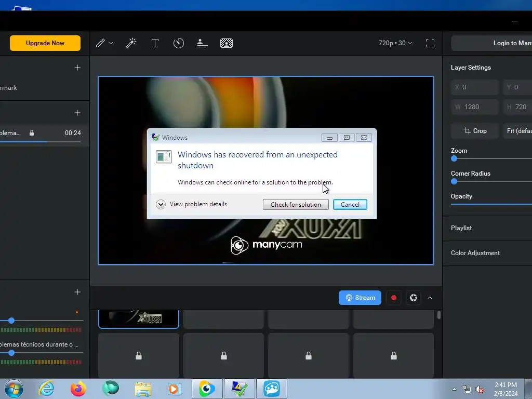Click the muted speaker tray icon
Viewport: 532px width, 399px height.
(x=480, y=390)
